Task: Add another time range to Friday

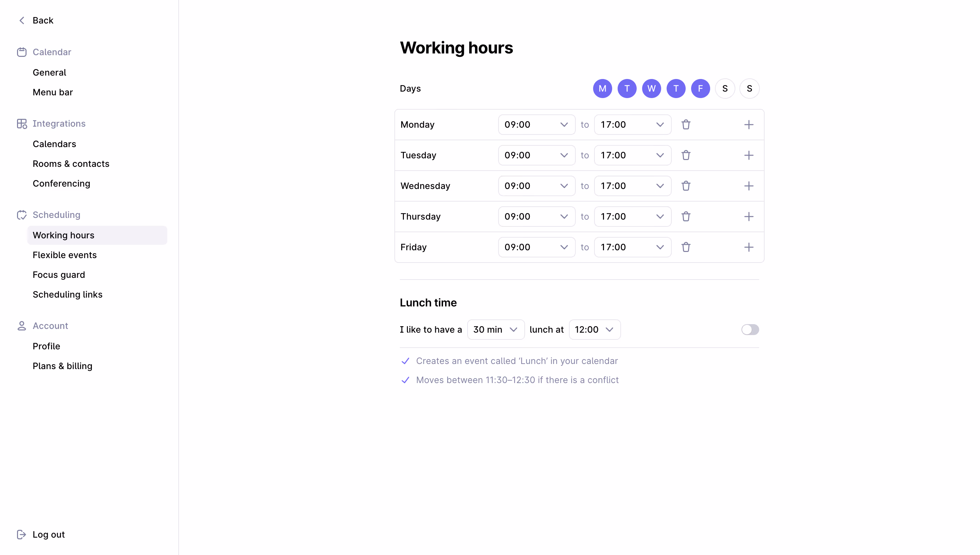Action: tap(748, 247)
